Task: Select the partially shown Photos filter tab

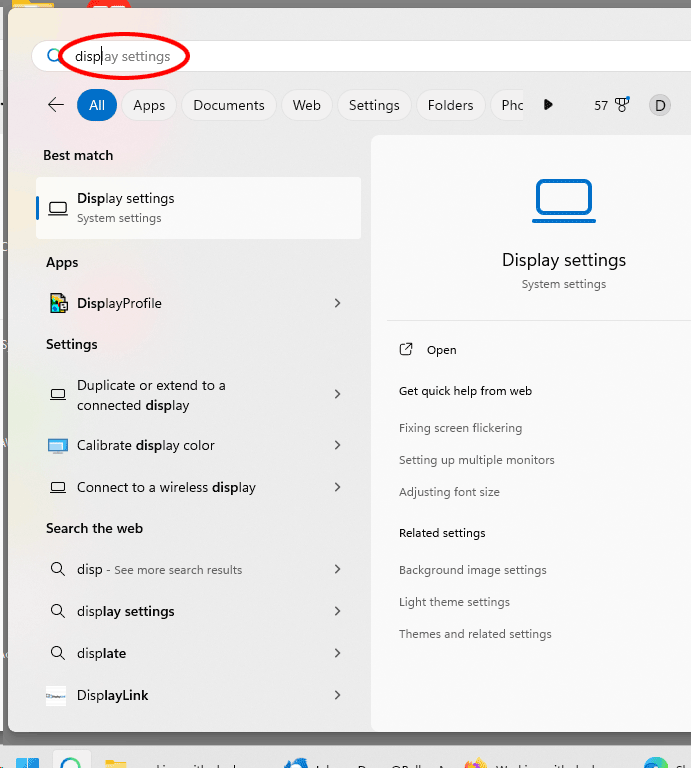Action: [x=507, y=105]
